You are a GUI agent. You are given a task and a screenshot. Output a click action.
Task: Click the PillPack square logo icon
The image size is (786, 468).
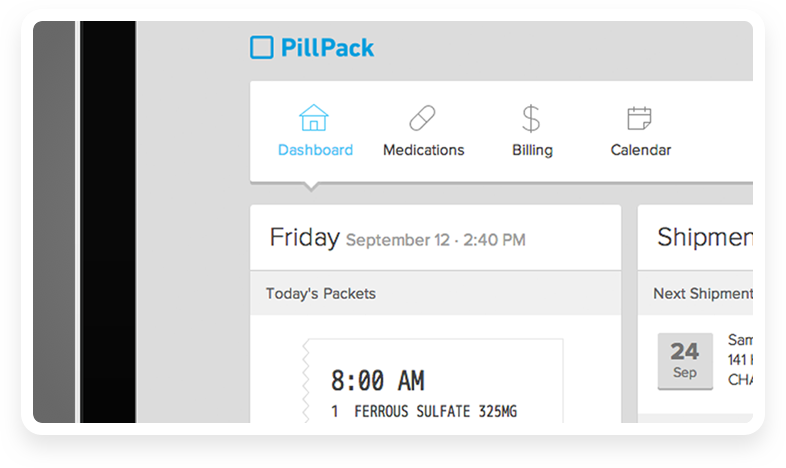tap(262, 48)
